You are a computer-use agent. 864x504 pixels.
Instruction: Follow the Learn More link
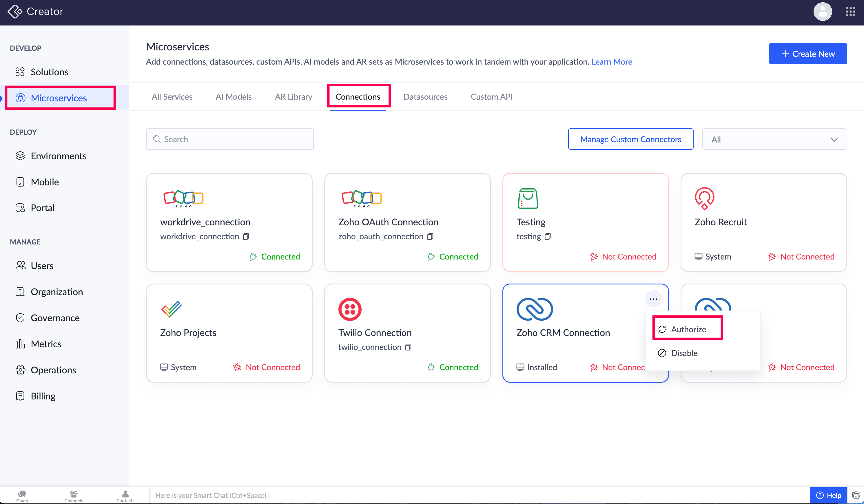pos(611,62)
